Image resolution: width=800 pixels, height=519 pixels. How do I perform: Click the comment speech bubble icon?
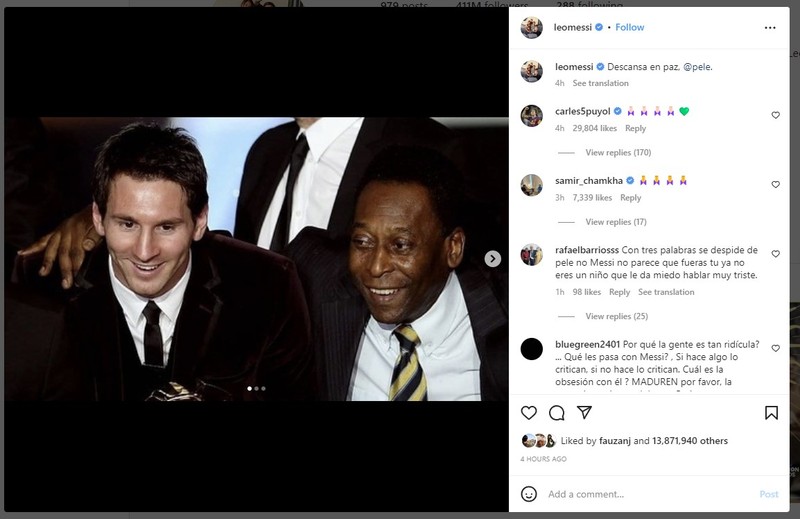click(x=557, y=413)
